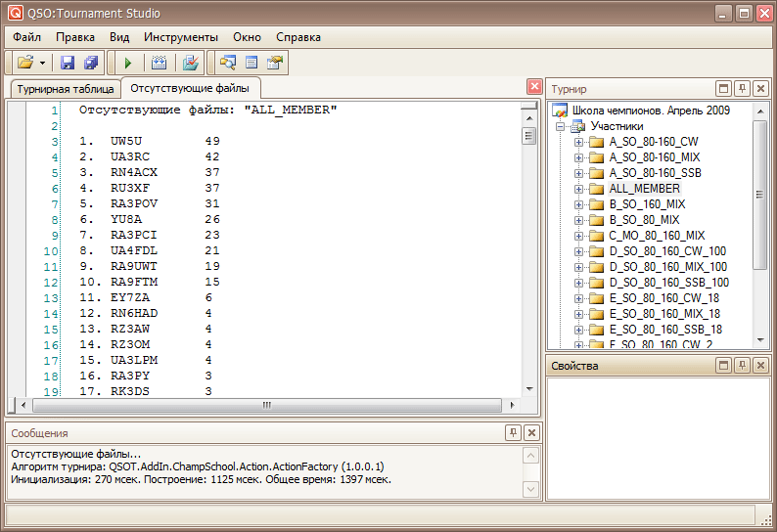Image resolution: width=777 pixels, height=532 pixels.
Task: Click the Save All toolbar icon
Action: click(91, 63)
